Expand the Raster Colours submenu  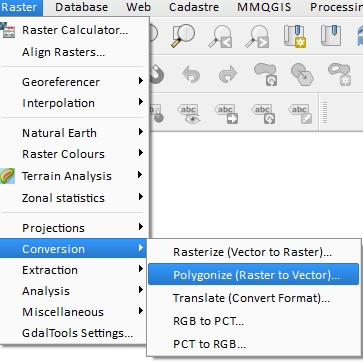75,154
